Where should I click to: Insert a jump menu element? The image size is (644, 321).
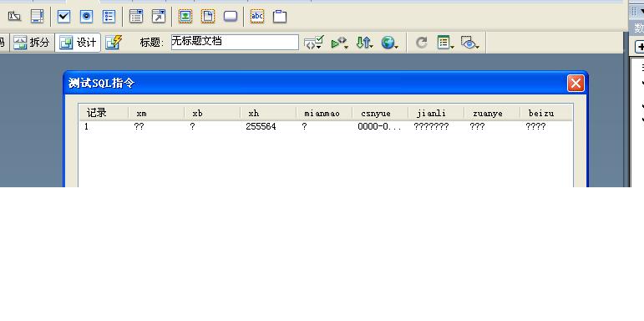point(159,17)
